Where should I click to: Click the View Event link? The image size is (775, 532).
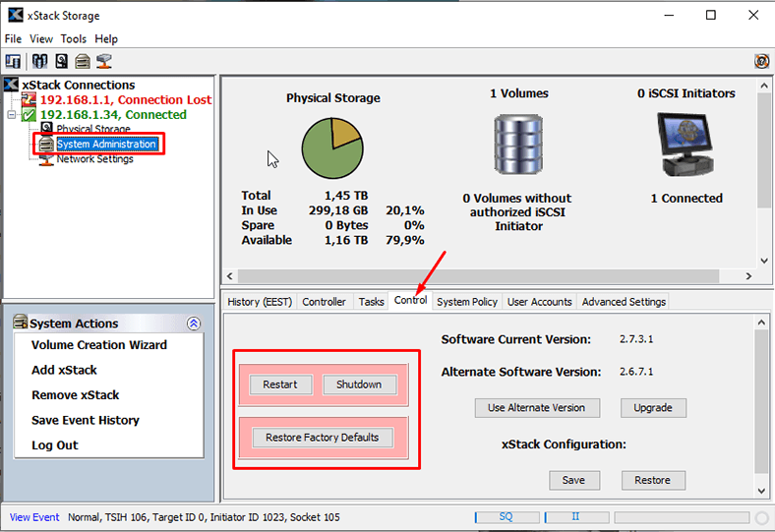pos(34,517)
